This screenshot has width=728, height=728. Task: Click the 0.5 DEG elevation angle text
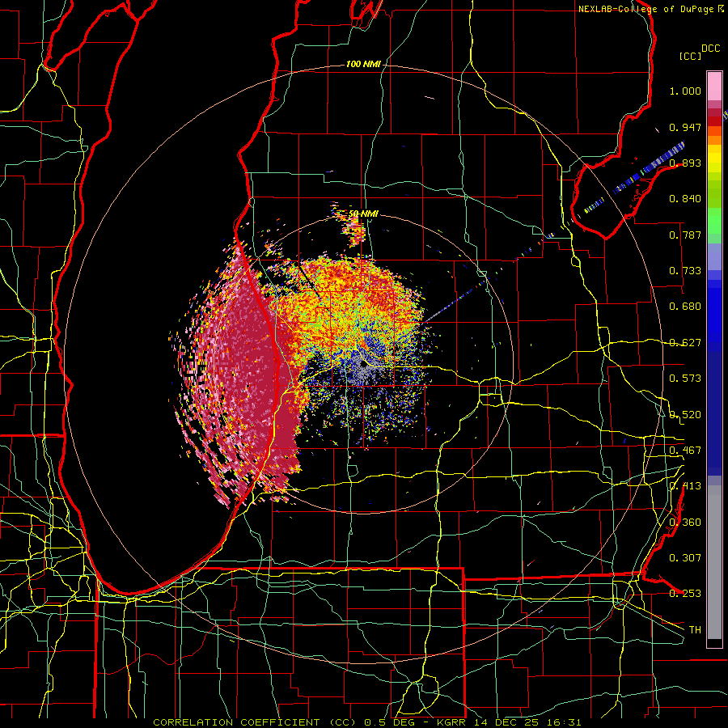click(389, 722)
